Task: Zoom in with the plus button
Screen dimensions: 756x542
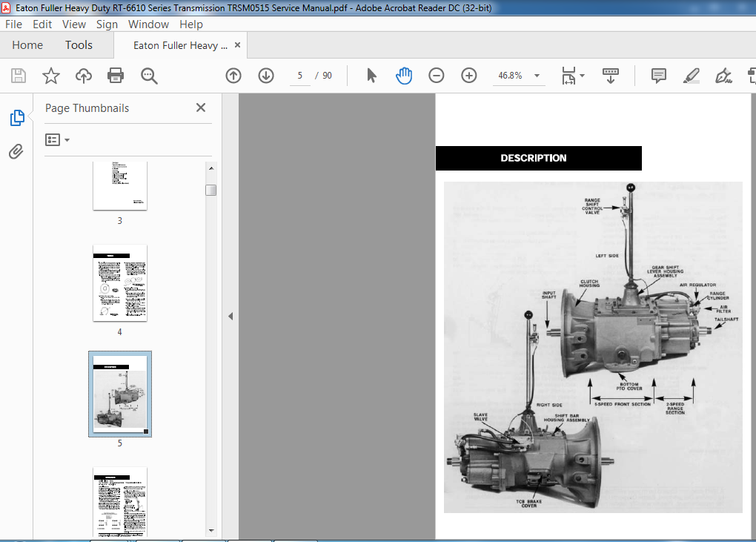Action: tap(468, 75)
